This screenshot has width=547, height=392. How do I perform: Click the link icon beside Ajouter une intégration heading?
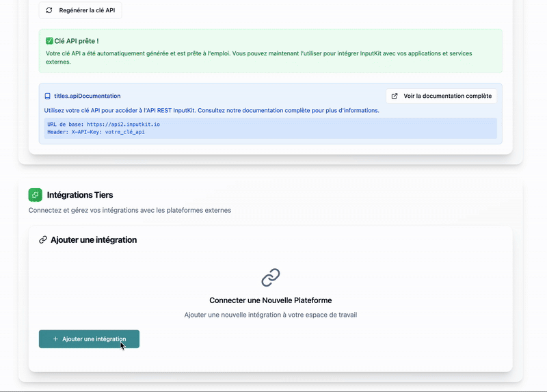point(43,240)
